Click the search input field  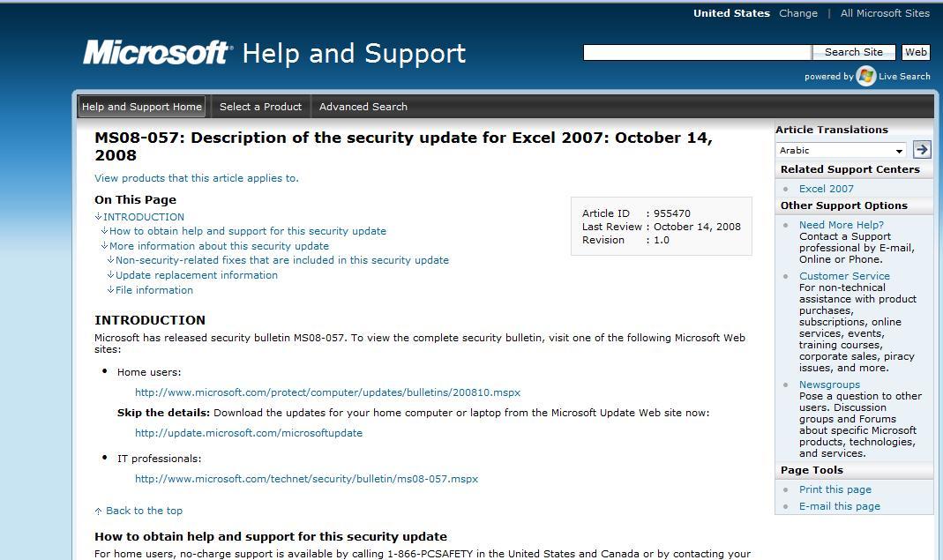[697, 51]
